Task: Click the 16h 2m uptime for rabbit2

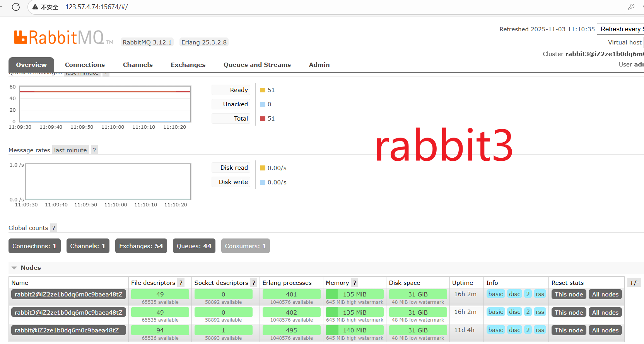Action: point(465,294)
